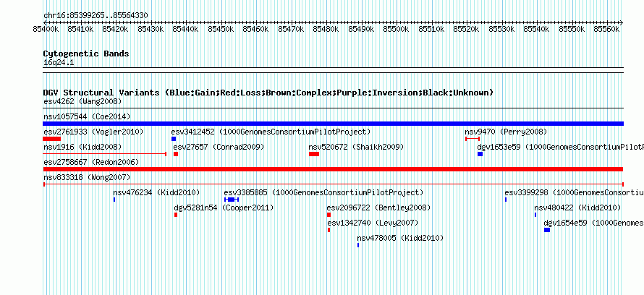644x295 pixels.
Task: Open the dgv1654e59 variant label
Action: click(594, 223)
